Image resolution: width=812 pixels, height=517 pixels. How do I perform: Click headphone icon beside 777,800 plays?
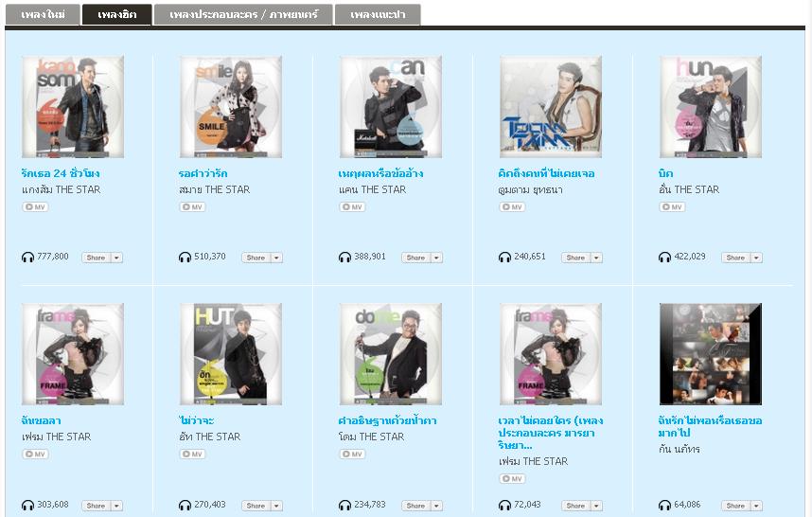pyautogui.click(x=27, y=257)
